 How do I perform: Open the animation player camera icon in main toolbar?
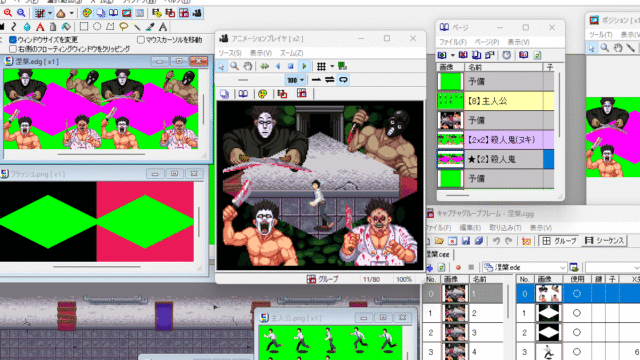[197, 13]
